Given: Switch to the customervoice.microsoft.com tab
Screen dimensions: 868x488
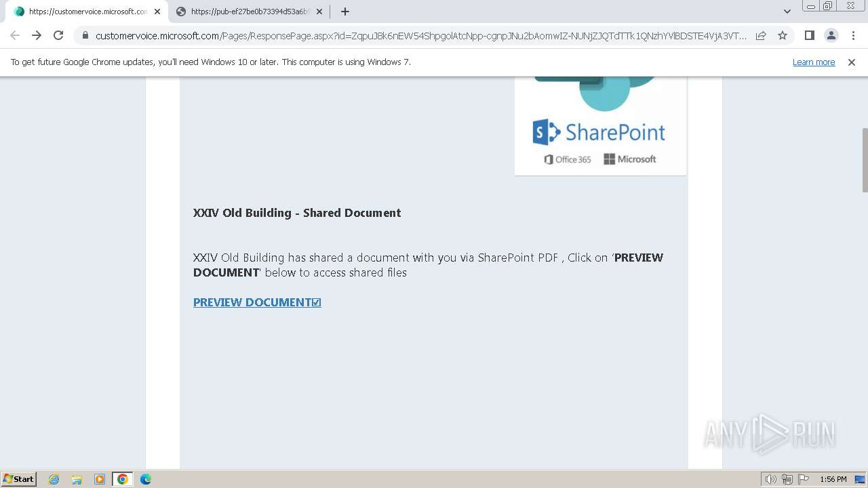Looking at the screenshot, I should point(86,12).
